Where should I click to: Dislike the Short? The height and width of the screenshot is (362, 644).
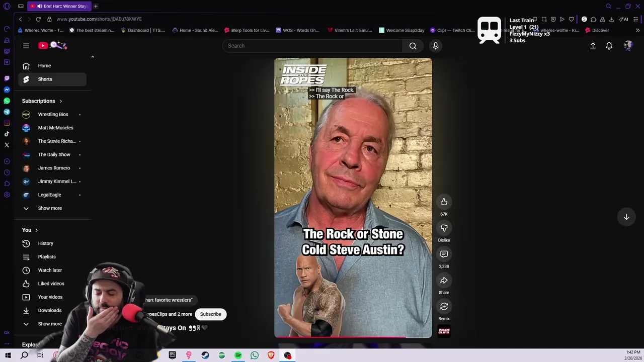point(444,228)
